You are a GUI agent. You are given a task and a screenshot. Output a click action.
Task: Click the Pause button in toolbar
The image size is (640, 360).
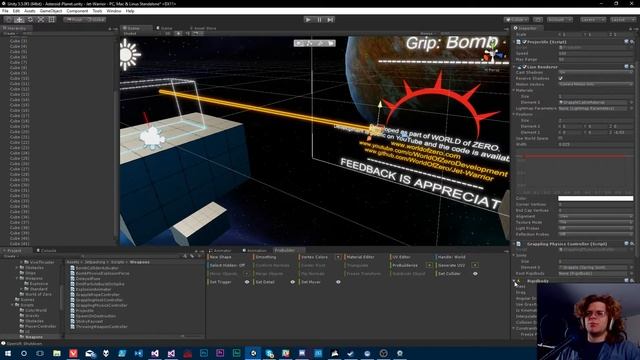tap(319, 20)
